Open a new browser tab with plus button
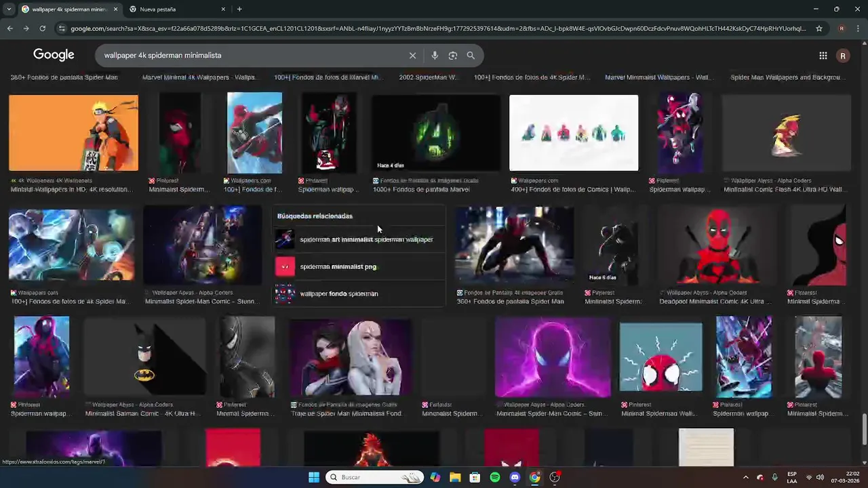This screenshot has width=868, height=488. tap(239, 9)
